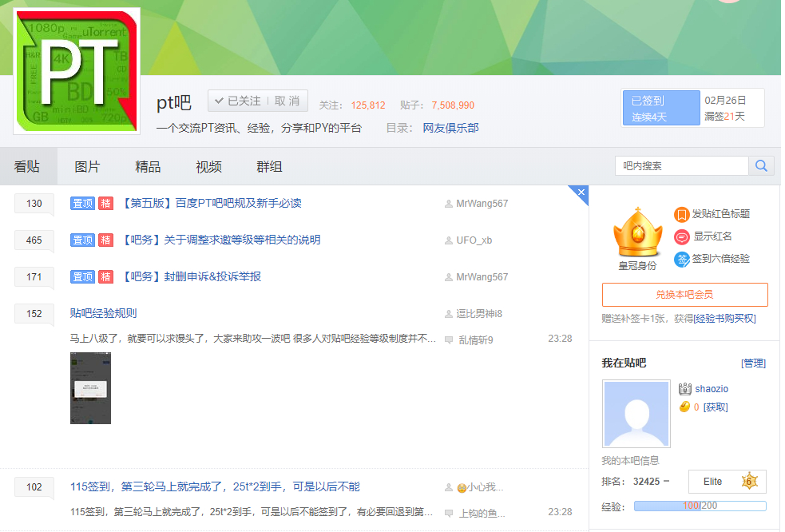Open the 网友俱乐部 directory link
The width and height of the screenshot is (785, 532).
(x=450, y=129)
